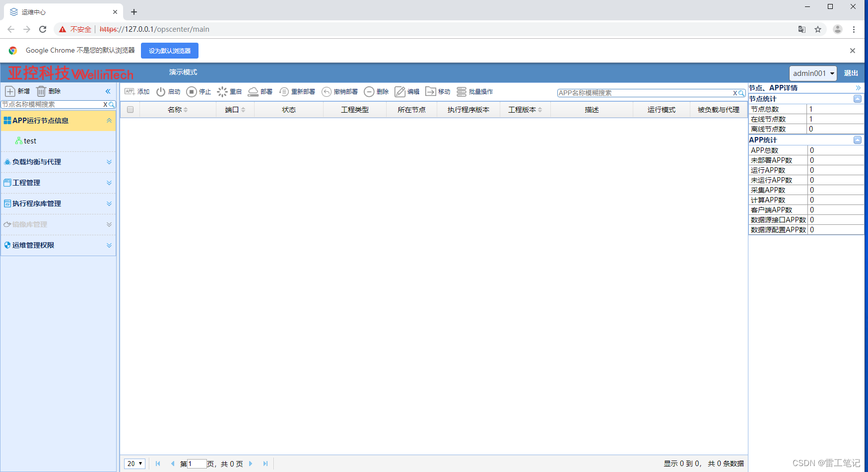
Task: Collapse the 节点、APP详情 panel with double-arrow
Action: pos(858,88)
